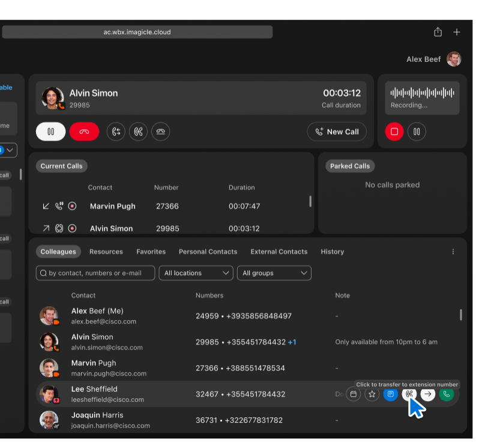
Task: Click recording indicator icon for Alvin Simon call
Action: [x=72, y=228]
